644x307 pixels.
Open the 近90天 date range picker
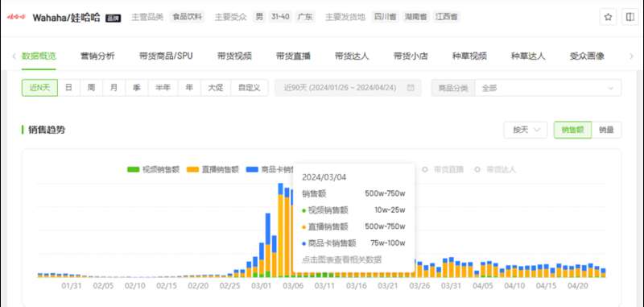coord(348,88)
